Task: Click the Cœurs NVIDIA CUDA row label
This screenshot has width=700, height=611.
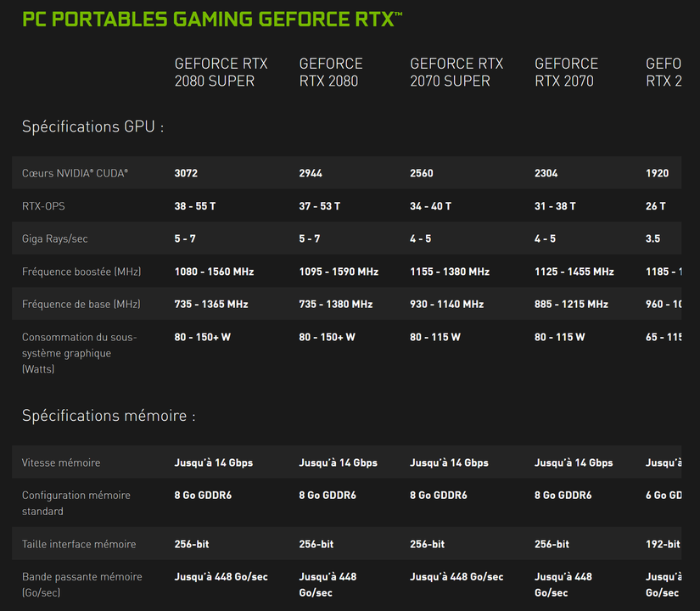Action: point(75,173)
